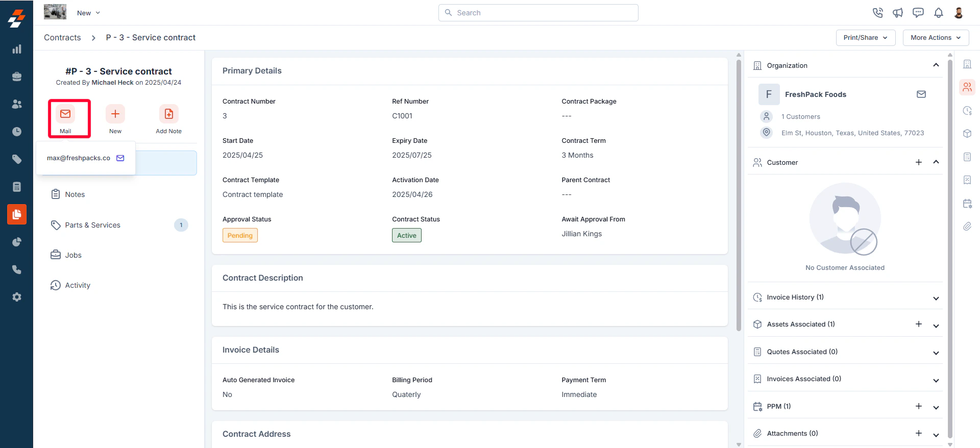
Task: Click the invoice history icon in right rail
Action: point(967,111)
